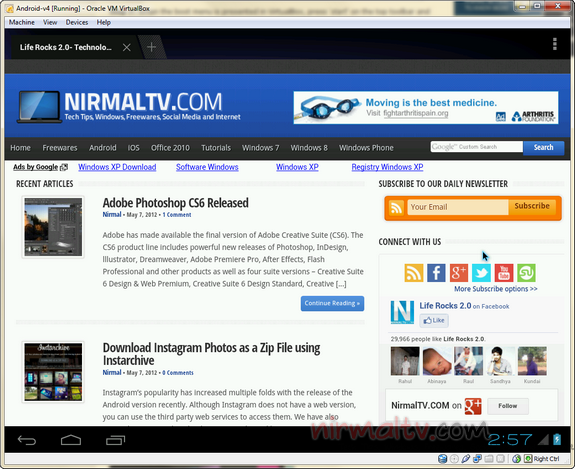Open the Windows 8 nav section
The height and width of the screenshot is (469, 575).
pos(309,148)
